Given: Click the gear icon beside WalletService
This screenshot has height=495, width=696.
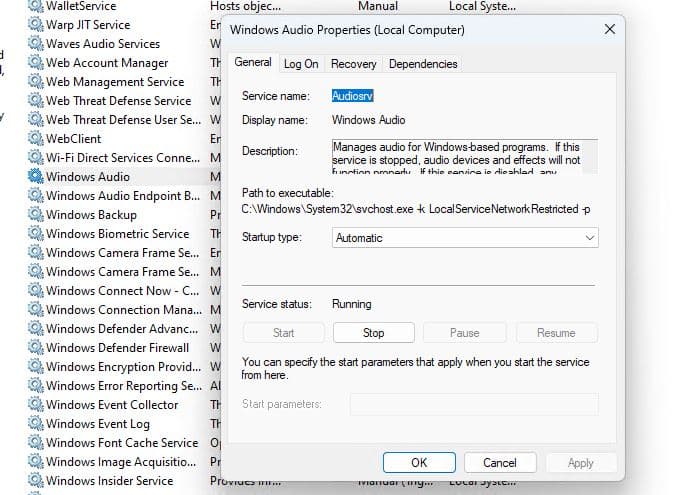Looking at the screenshot, I should tap(36, 6).
